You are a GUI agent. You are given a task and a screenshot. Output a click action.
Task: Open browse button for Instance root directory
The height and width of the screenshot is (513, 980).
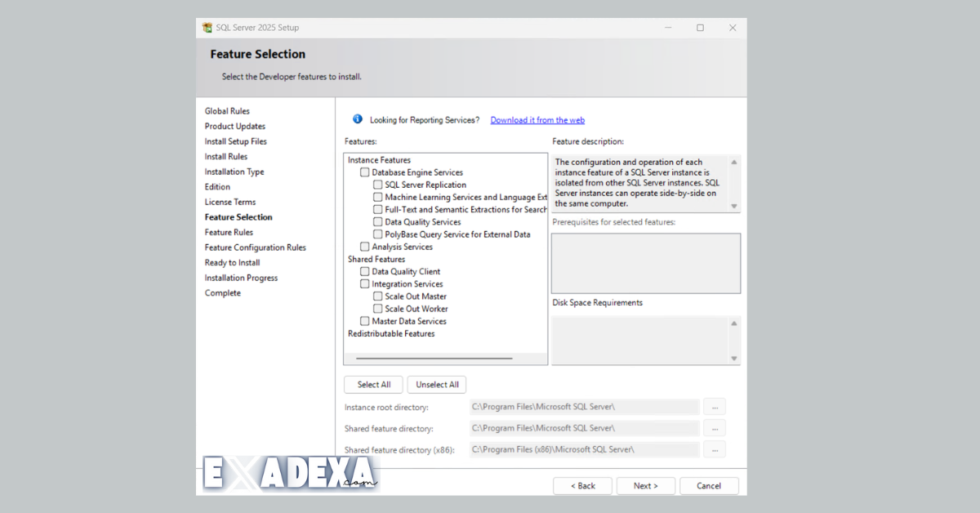(714, 406)
